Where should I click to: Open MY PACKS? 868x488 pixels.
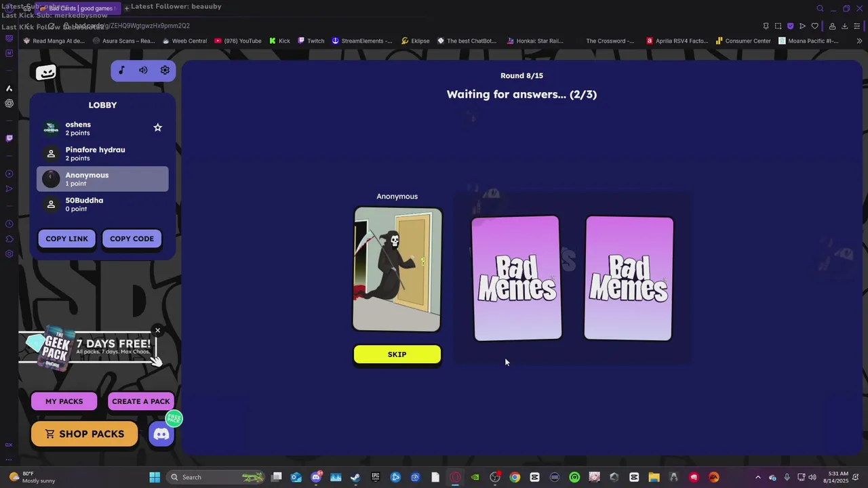pos(64,401)
